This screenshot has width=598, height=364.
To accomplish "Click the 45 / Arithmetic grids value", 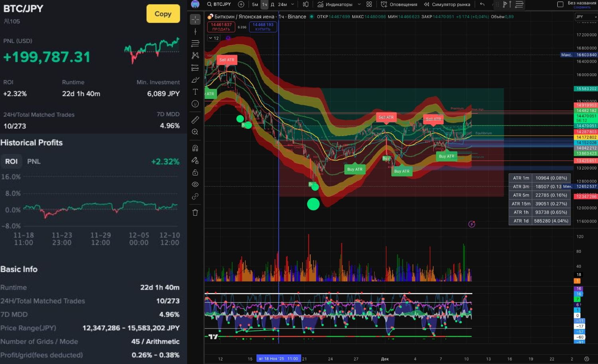I will [155, 342].
